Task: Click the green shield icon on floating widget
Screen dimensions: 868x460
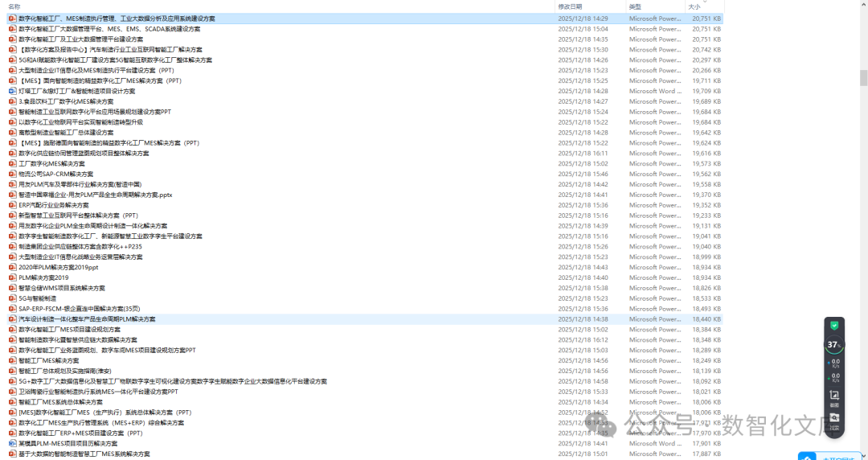Action: 834,326
